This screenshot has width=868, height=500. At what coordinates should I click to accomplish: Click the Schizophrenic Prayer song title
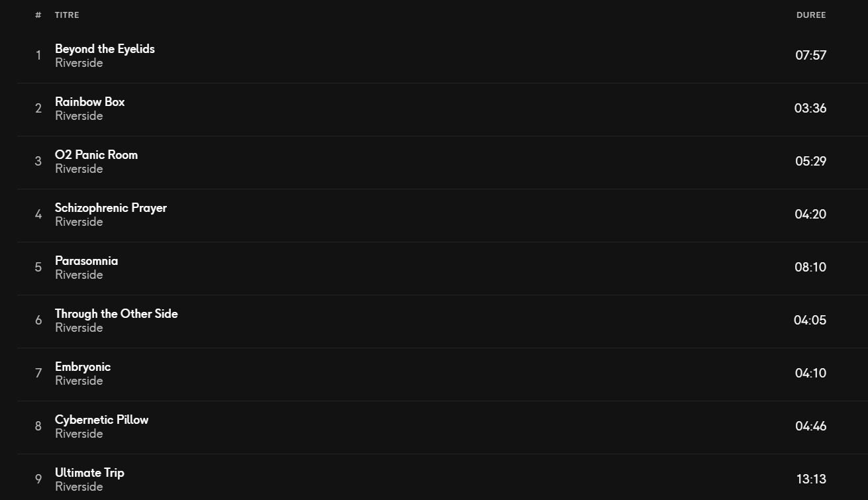[x=111, y=208]
